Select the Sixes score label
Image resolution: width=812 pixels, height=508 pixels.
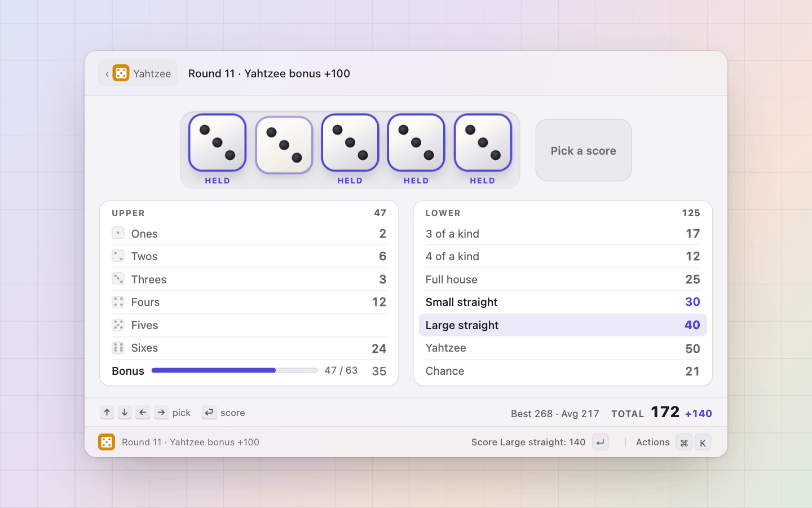click(x=144, y=348)
